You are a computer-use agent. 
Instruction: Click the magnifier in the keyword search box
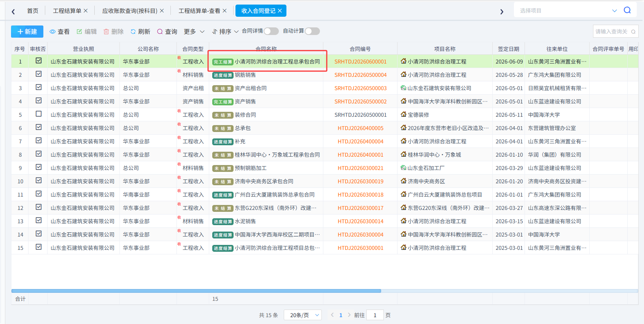point(633,32)
